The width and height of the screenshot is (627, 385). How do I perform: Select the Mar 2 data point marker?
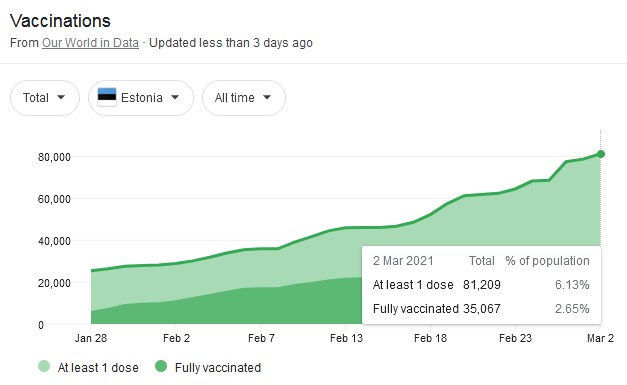[x=601, y=154]
